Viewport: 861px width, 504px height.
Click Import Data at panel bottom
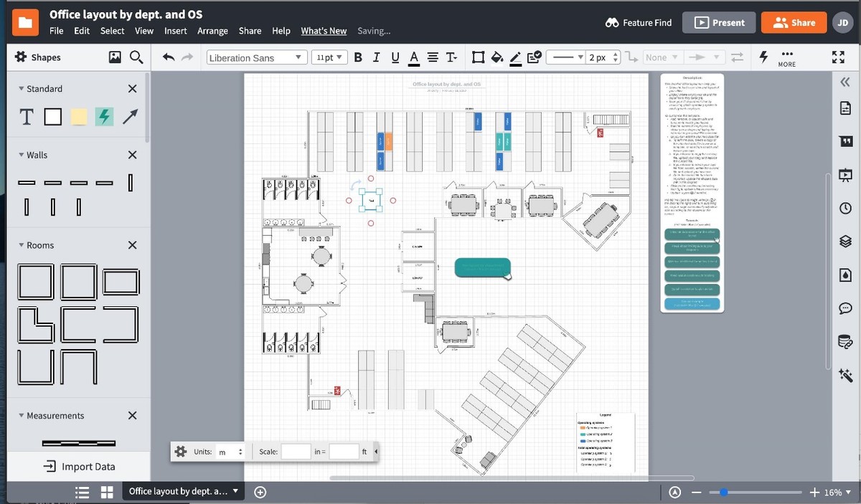click(79, 467)
